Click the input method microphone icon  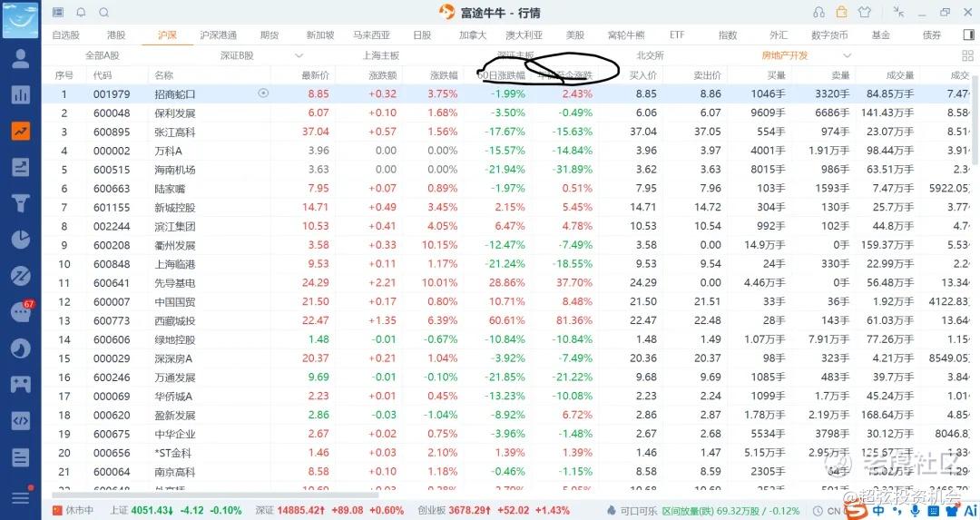(916, 510)
